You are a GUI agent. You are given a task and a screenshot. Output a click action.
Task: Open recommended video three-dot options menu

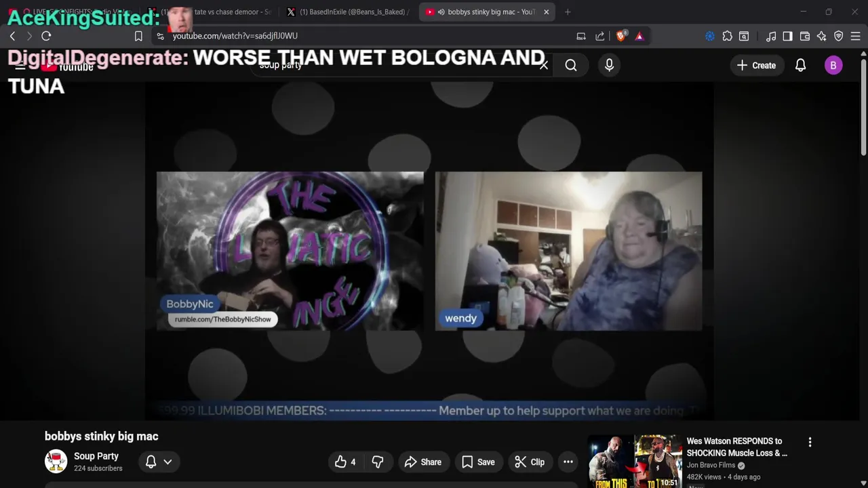(x=810, y=443)
